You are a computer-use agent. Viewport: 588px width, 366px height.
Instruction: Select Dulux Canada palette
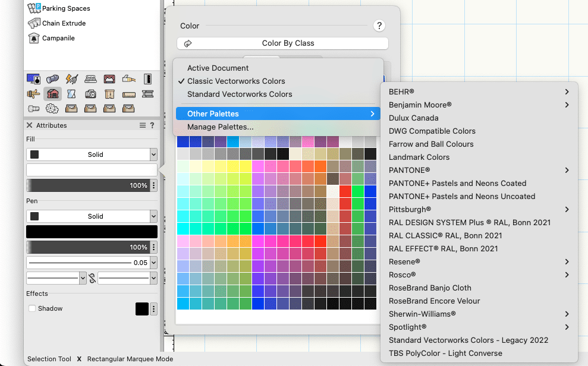click(x=479, y=118)
